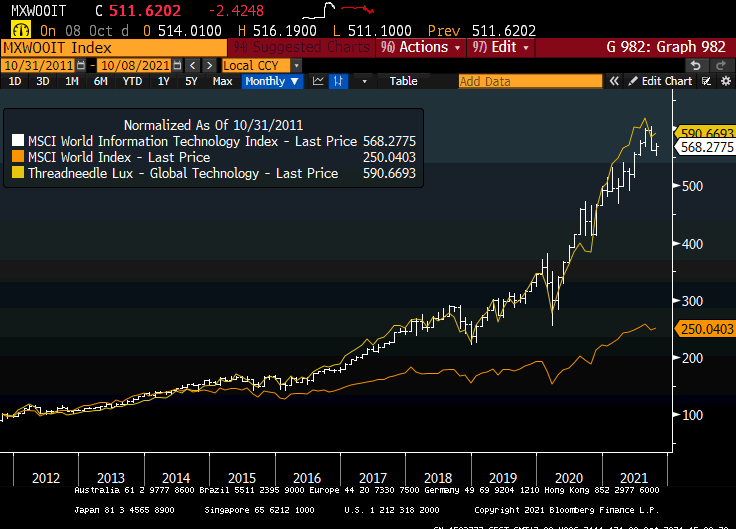
Task: Click the Table view button
Action: (403, 81)
